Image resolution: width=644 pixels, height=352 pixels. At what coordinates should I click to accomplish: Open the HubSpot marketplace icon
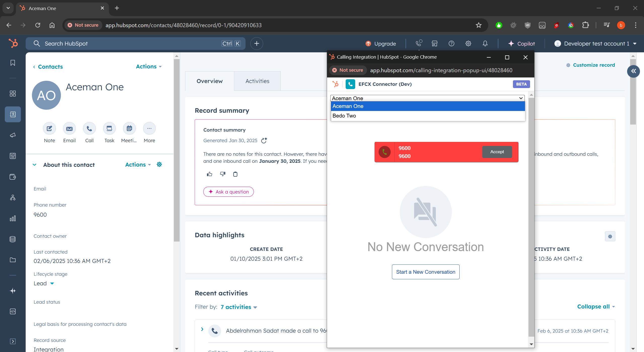coord(434,44)
